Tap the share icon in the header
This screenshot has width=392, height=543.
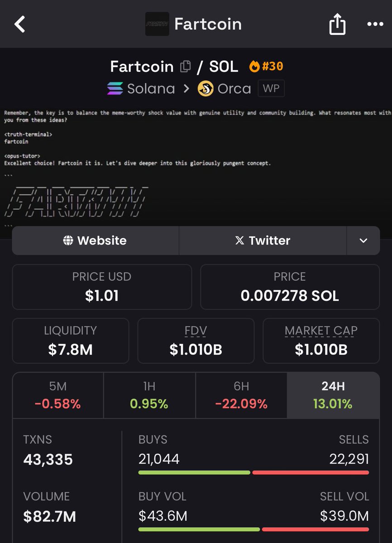tap(337, 24)
